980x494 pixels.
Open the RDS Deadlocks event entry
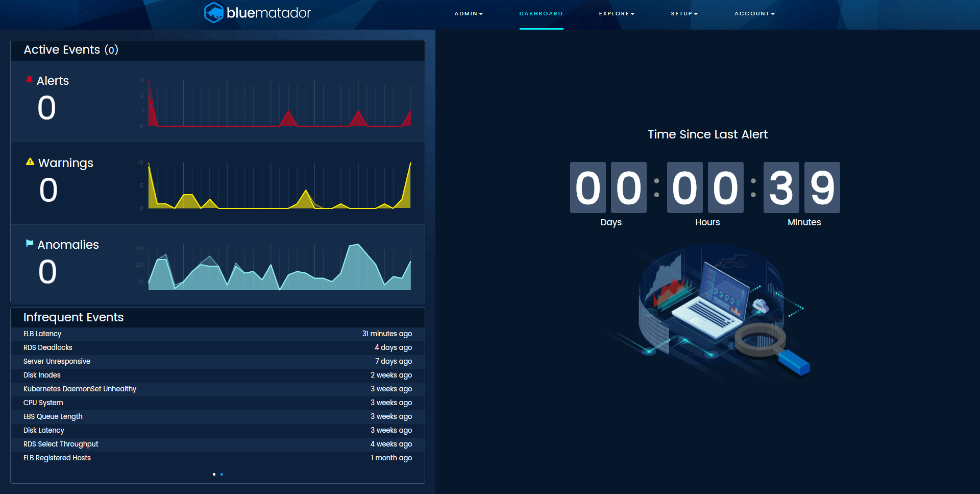pyautogui.click(x=217, y=347)
